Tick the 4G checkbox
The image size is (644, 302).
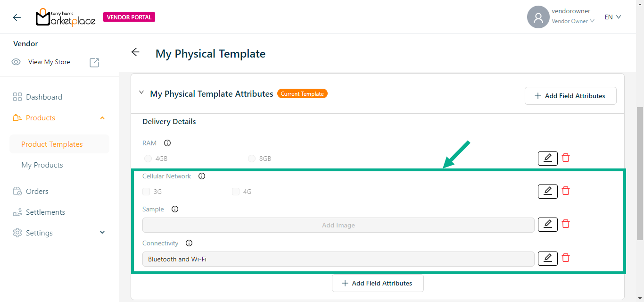click(236, 192)
